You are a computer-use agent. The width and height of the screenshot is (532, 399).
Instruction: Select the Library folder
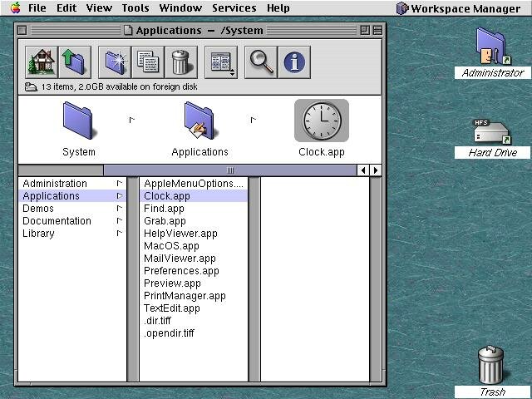tap(72, 234)
